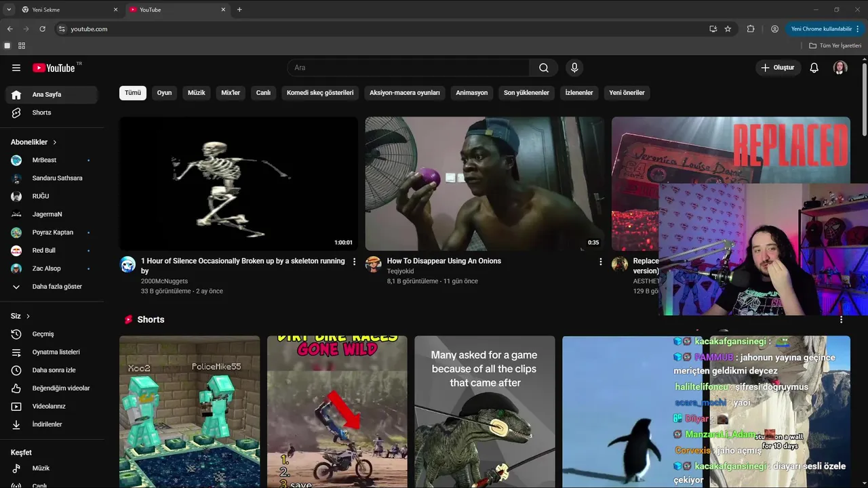Open Geçmiş history in sidebar

pos(52,334)
